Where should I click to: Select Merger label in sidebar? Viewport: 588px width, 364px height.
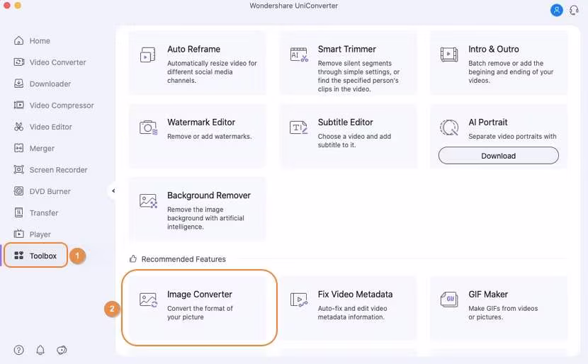(42, 149)
